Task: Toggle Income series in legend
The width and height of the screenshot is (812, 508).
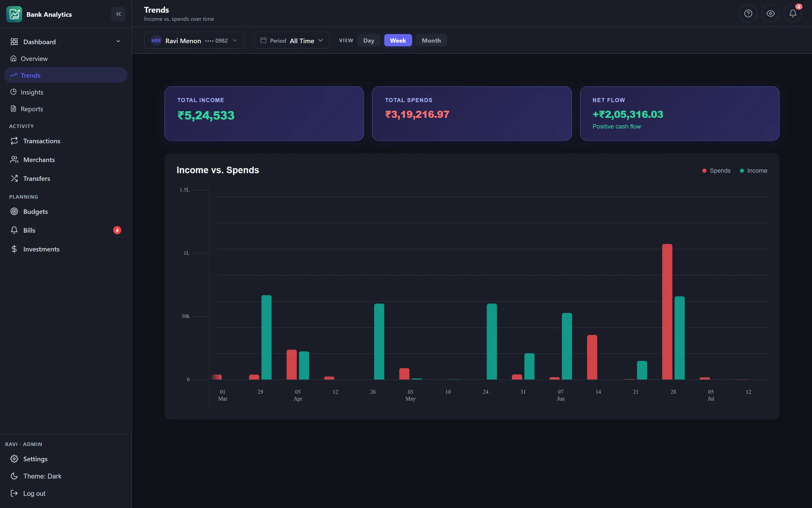Action: 753,171
